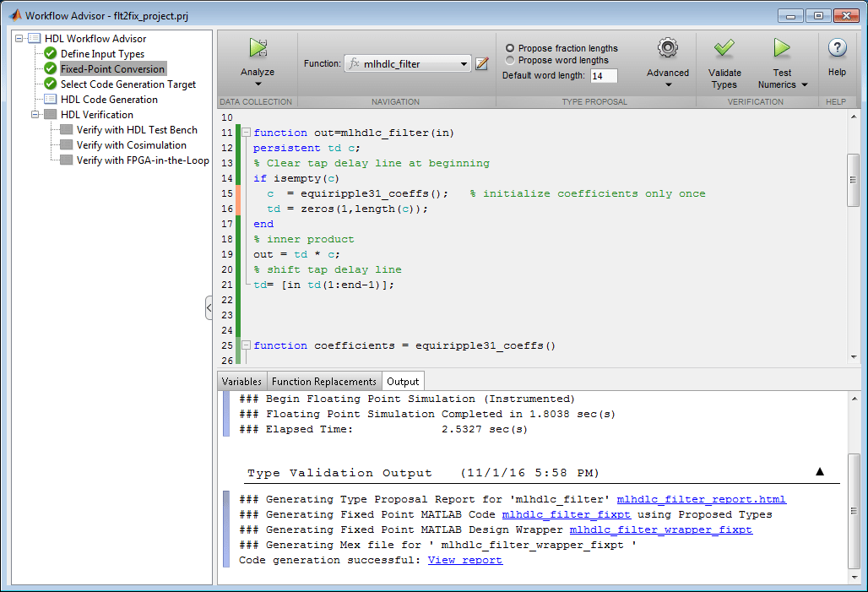Collapse the left panel with arrow handle
The image size is (868, 592).
(x=209, y=308)
